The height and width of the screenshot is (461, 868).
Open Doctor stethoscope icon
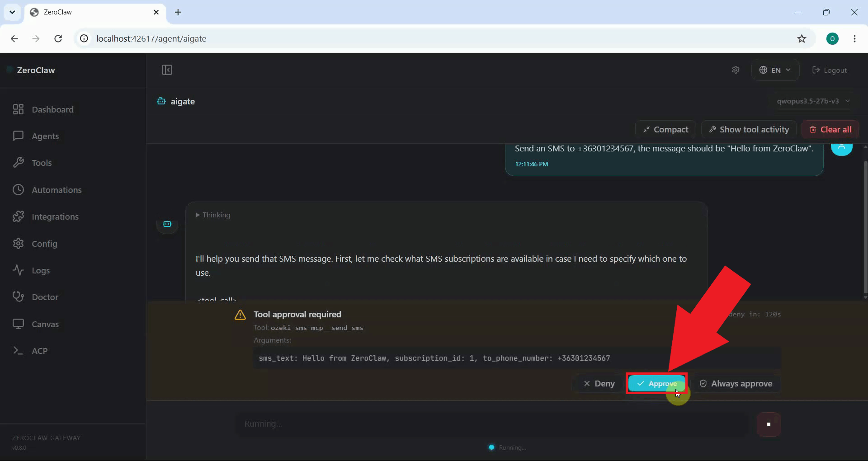[18, 297]
